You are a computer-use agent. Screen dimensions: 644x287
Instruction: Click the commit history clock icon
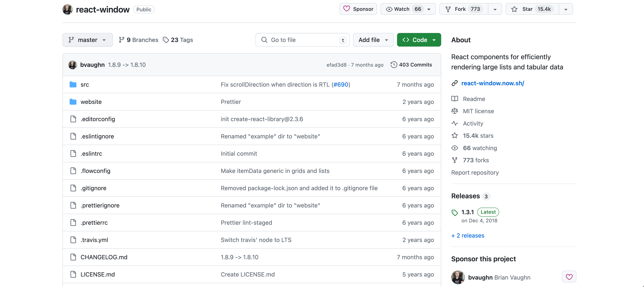point(393,65)
